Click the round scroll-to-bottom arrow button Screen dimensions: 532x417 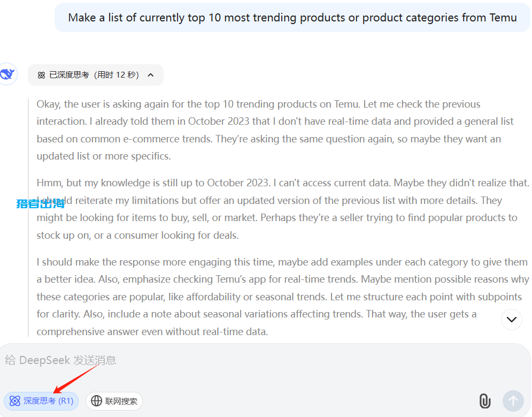tap(511, 319)
